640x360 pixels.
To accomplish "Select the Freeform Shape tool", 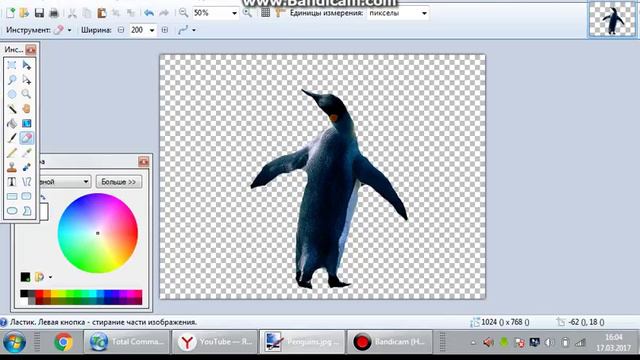I will tap(27, 211).
